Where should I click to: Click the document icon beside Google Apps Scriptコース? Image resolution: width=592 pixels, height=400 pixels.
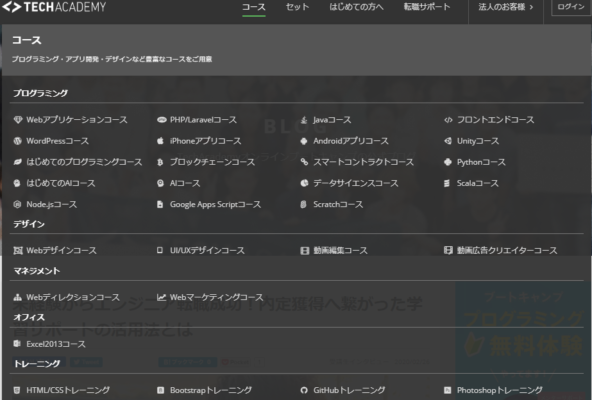coord(160,204)
